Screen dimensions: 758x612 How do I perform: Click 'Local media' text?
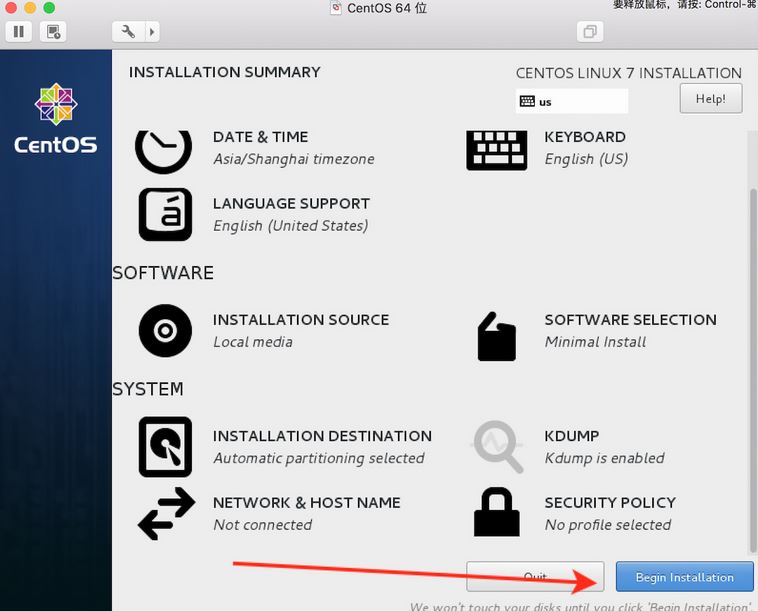click(x=253, y=342)
